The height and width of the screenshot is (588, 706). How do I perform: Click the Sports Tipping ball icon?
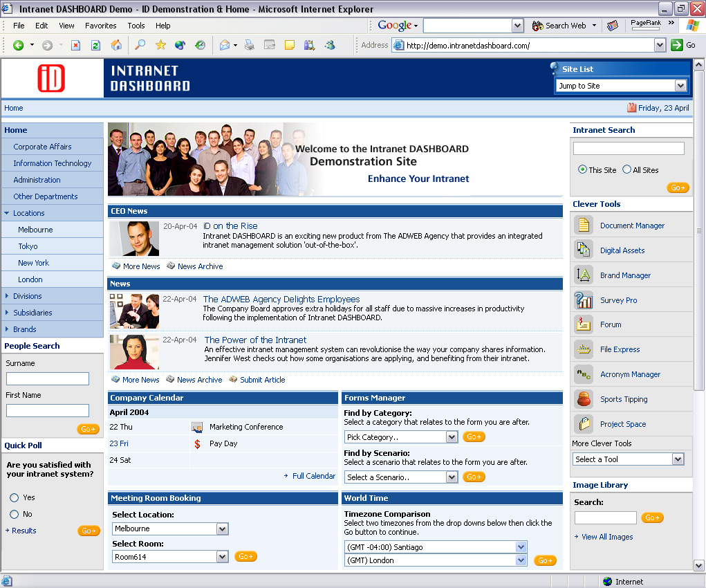click(584, 399)
